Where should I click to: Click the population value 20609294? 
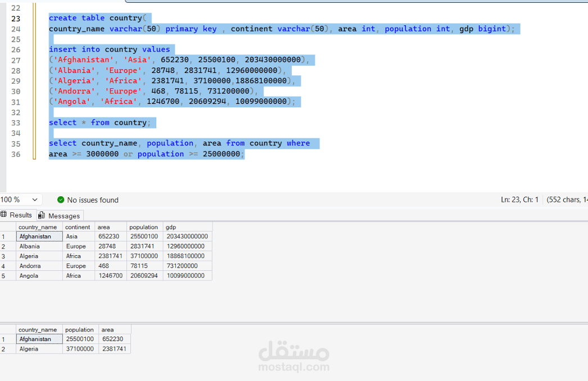pyautogui.click(x=144, y=275)
